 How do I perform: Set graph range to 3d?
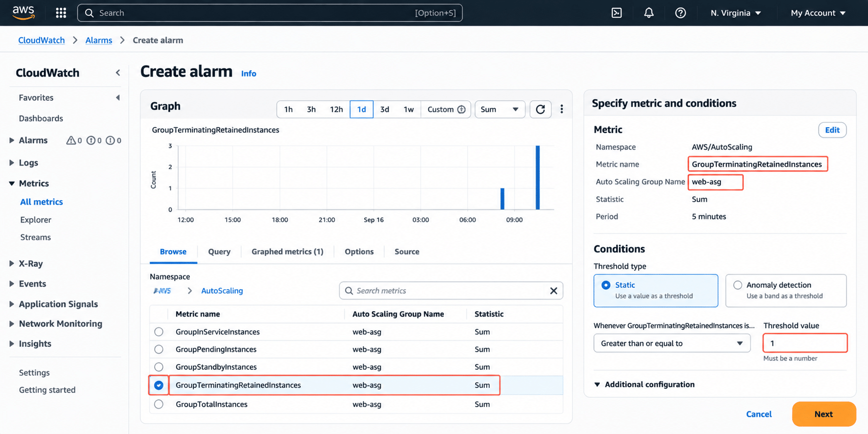(385, 109)
